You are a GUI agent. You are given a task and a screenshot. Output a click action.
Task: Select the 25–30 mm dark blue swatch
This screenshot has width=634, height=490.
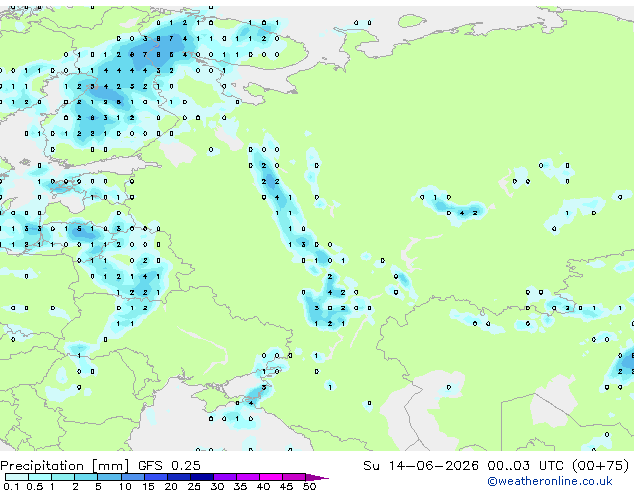pos(202,477)
